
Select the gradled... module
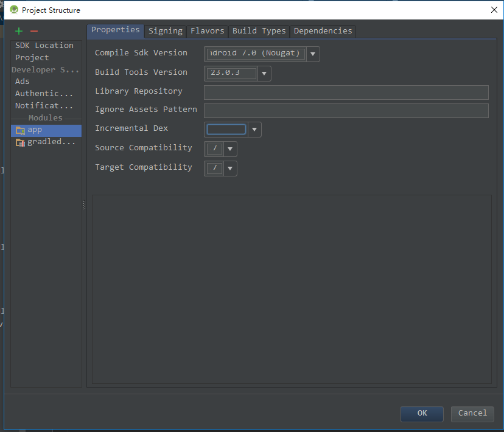coord(46,142)
